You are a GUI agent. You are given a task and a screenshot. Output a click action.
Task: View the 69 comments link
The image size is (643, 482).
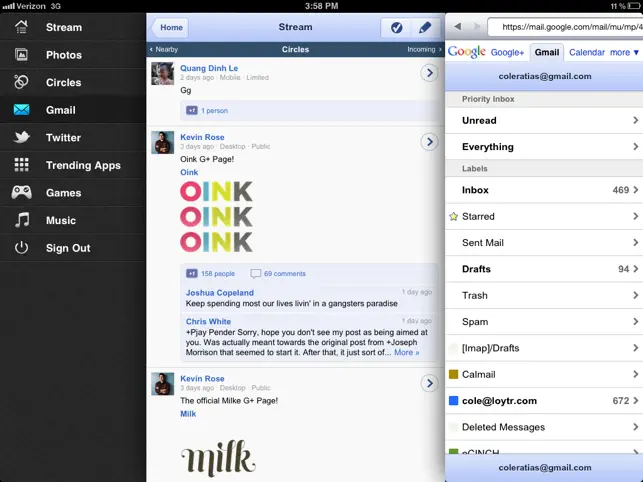tap(285, 274)
